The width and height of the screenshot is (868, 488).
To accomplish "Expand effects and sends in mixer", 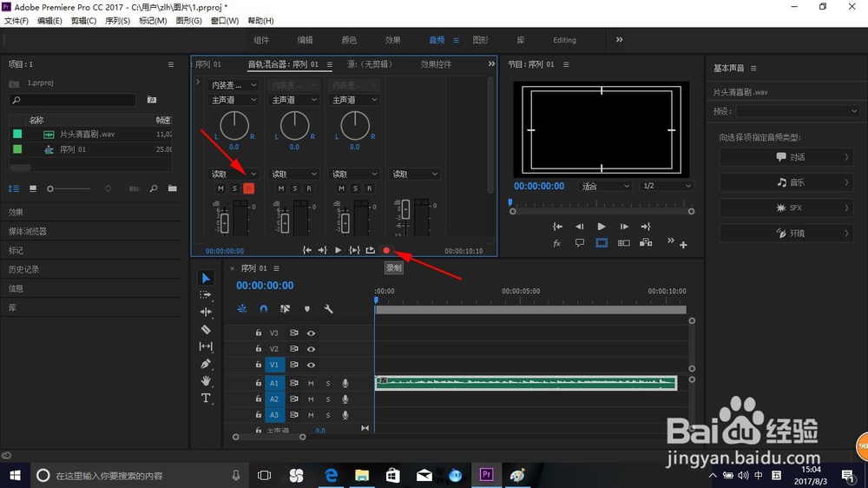I will click(x=198, y=82).
